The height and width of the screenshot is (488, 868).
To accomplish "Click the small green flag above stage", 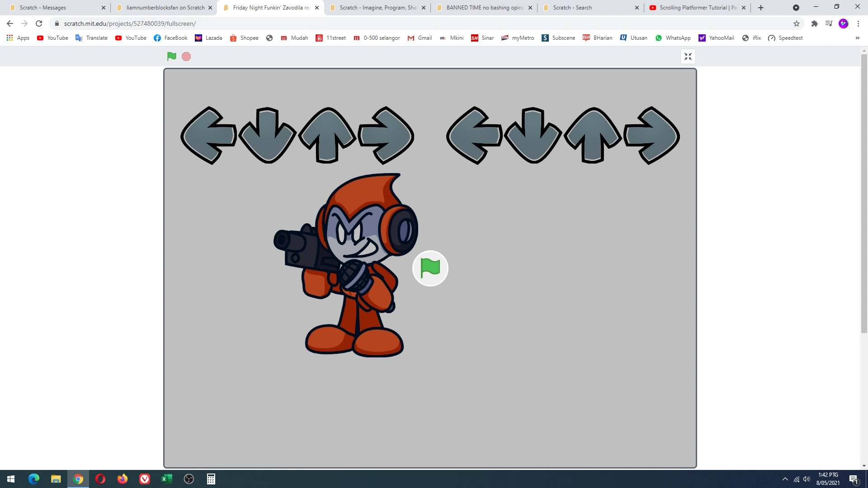I will click(171, 56).
